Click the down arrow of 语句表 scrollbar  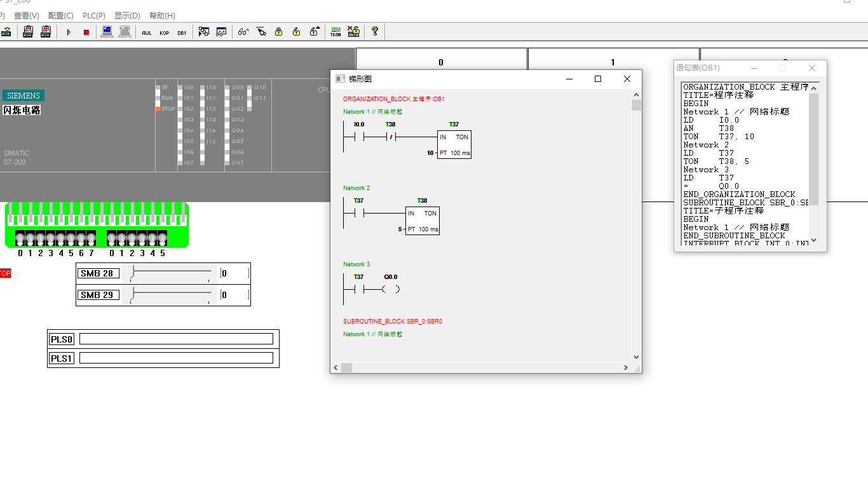tap(814, 241)
